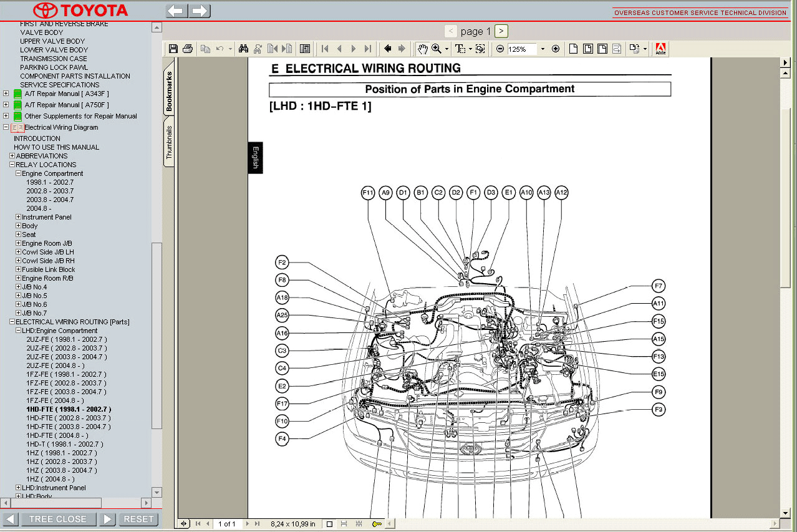The width and height of the screenshot is (797, 532).
Task: Select 1HZ ( 1998.1 - 2002.7 ) entry
Action: (62, 453)
